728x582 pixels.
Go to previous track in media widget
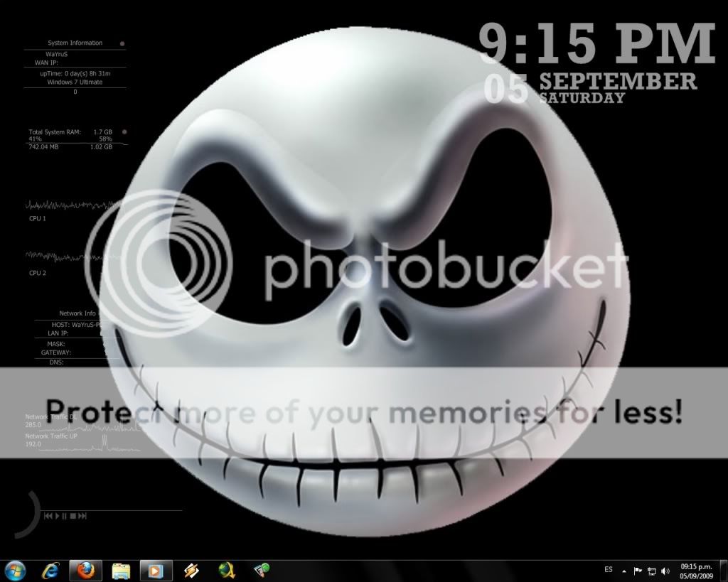[x=48, y=516]
